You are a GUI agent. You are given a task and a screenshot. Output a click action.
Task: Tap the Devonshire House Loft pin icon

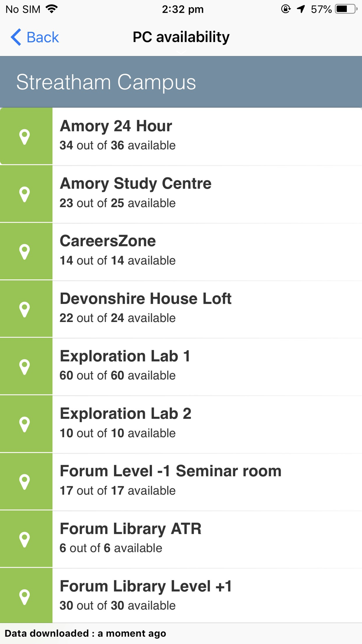click(25, 310)
